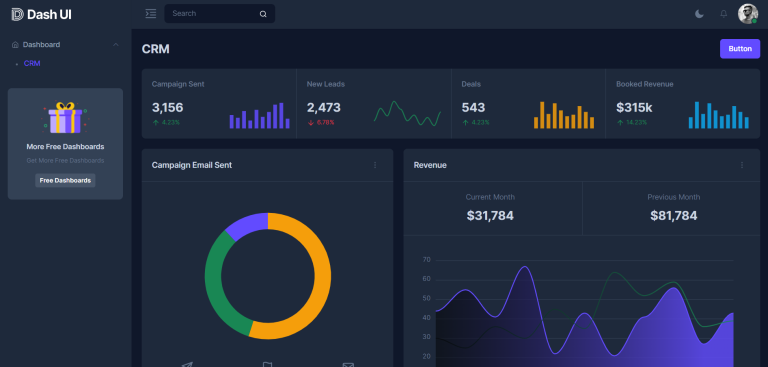This screenshot has width=768, height=367.
Task: Collapse the Dashboard menu chevron
Action: [116, 45]
